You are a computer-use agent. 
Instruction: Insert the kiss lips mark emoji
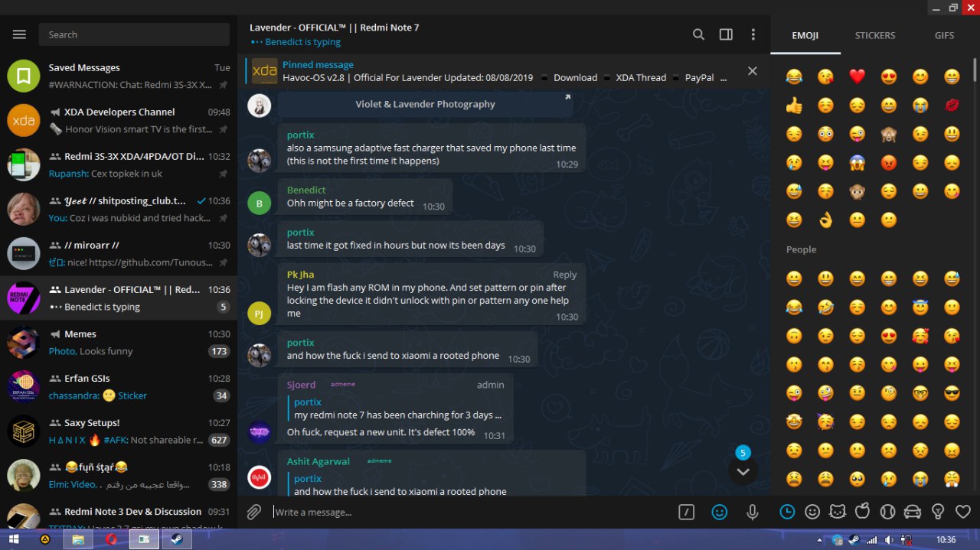(x=952, y=106)
